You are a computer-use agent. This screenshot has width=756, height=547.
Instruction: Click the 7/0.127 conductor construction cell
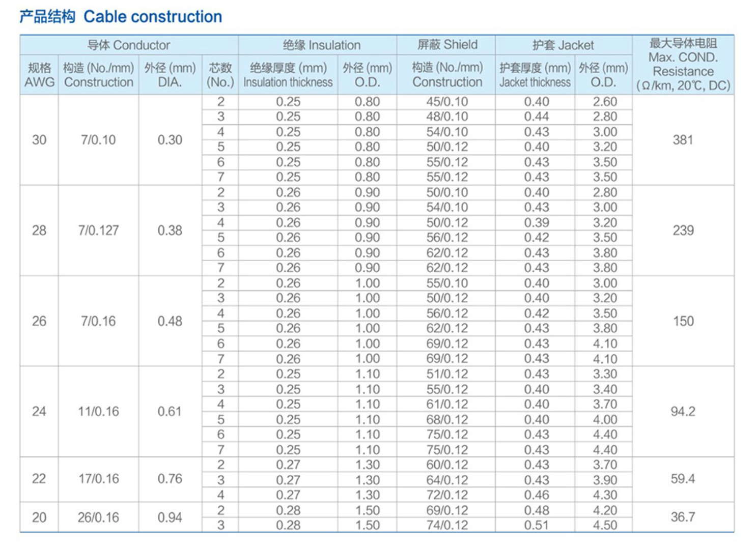click(x=98, y=231)
